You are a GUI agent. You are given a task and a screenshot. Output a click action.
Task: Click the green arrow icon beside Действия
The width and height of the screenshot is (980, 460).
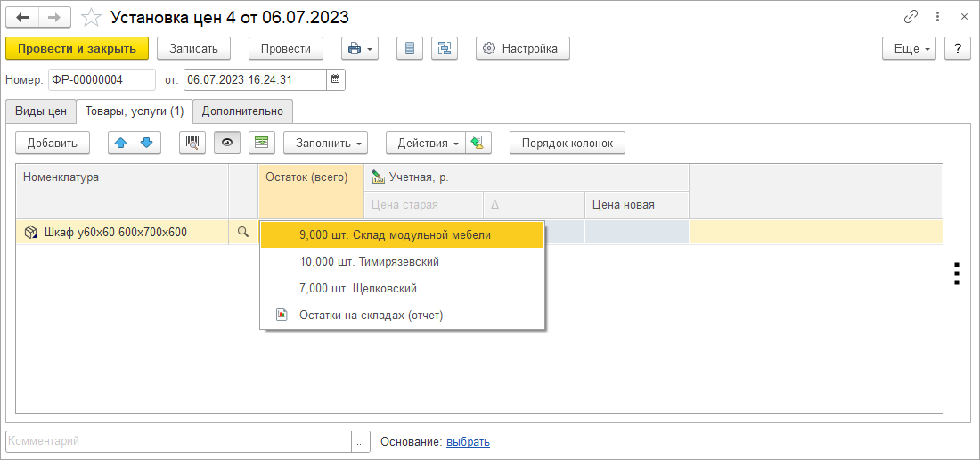478,143
